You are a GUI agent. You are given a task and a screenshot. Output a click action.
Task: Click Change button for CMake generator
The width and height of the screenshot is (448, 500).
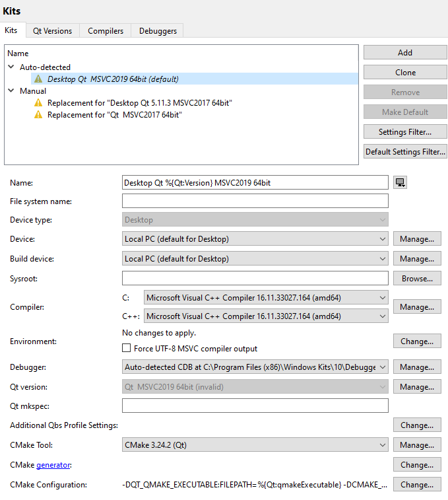click(417, 464)
